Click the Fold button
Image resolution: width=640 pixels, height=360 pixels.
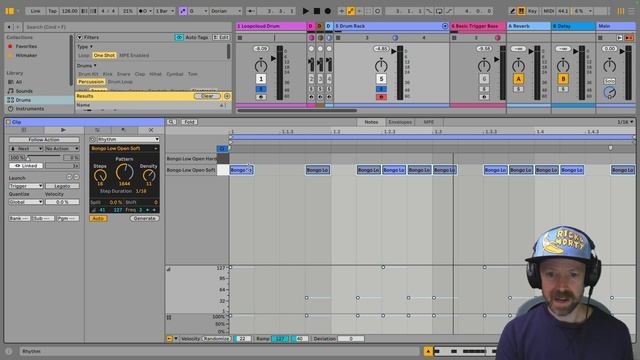pos(189,122)
